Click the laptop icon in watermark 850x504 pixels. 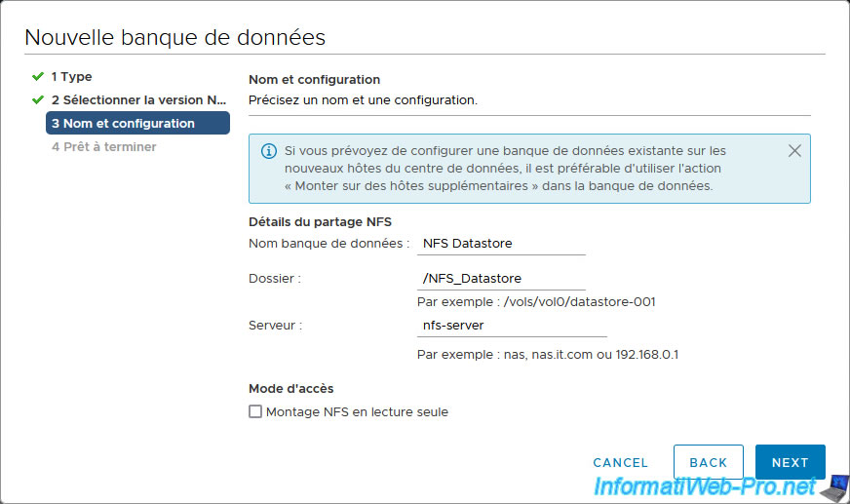click(834, 487)
